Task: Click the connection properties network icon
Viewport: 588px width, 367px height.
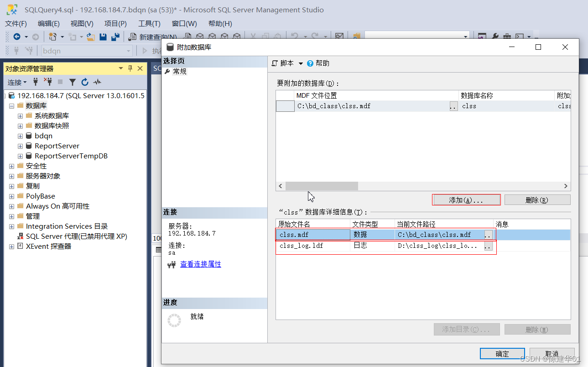Action: pyautogui.click(x=172, y=264)
